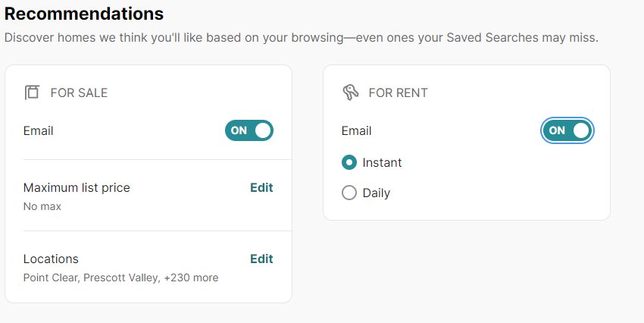This screenshot has height=323, width=644.
Task: Click the Maximum list price label
Action: [77, 188]
